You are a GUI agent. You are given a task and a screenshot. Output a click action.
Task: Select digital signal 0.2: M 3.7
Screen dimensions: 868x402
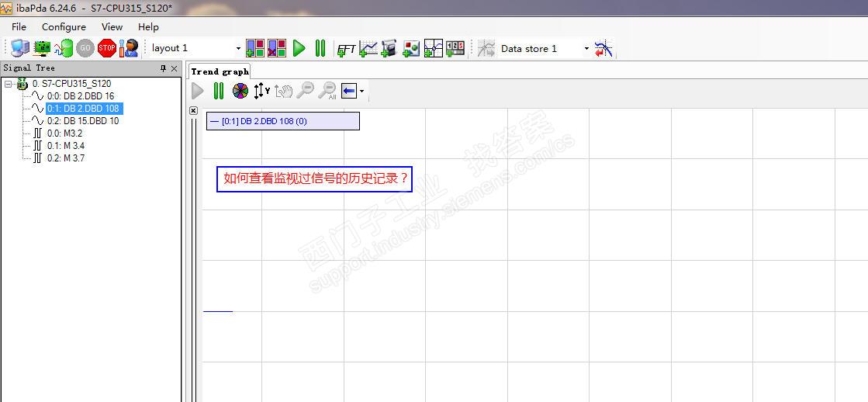click(x=65, y=158)
